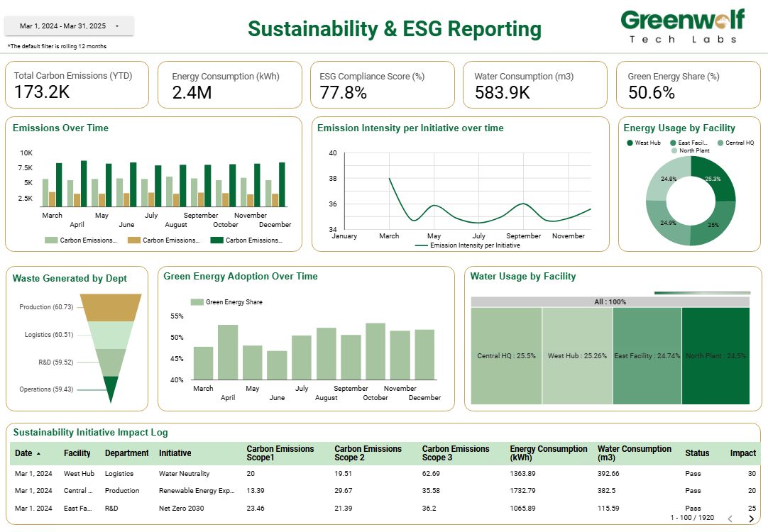Click the Impact column header
Image resolution: width=768 pixels, height=532 pixels.
pyautogui.click(x=743, y=453)
